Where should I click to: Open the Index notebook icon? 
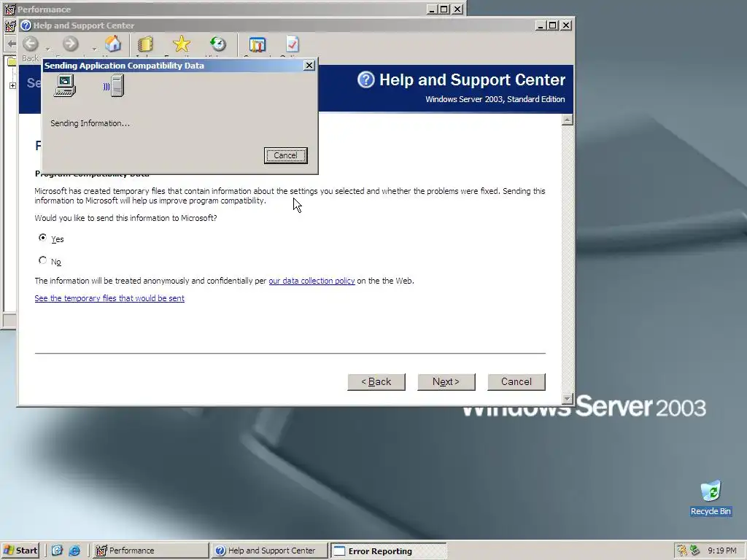tap(145, 44)
